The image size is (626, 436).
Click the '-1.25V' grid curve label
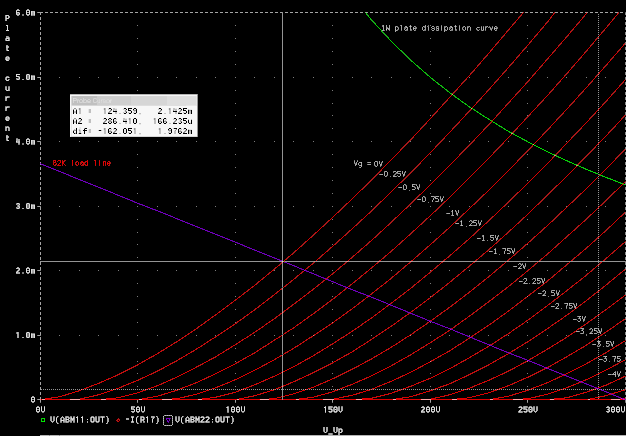[x=469, y=223]
